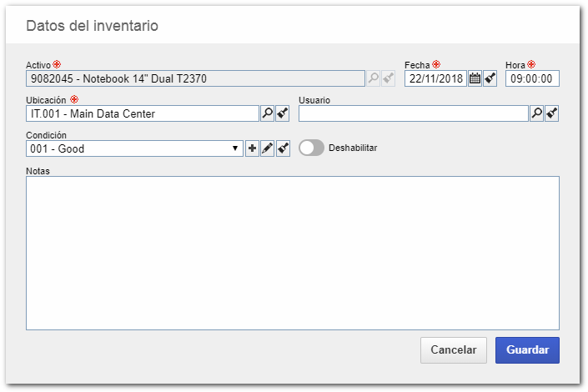
Task: Clear the Usuario field
Action: click(551, 113)
